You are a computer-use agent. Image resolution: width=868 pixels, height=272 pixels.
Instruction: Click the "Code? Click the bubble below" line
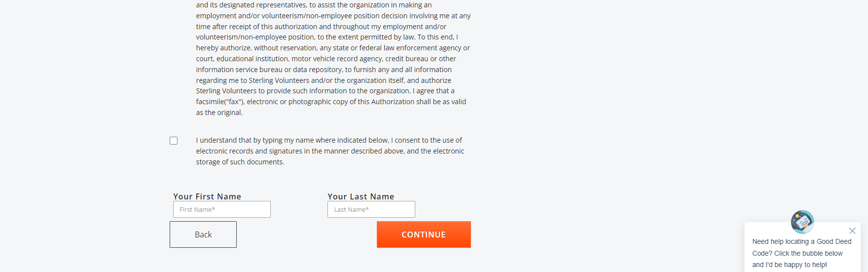pos(797,253)
